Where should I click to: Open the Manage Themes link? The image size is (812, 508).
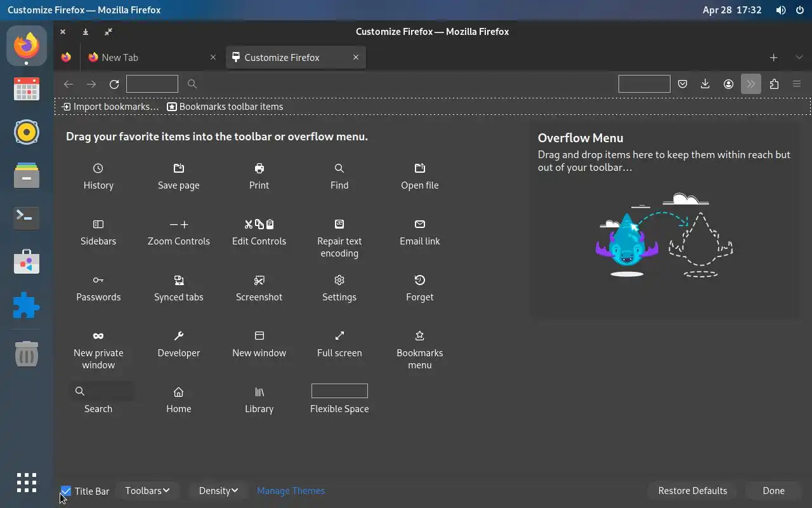point(291,491)
